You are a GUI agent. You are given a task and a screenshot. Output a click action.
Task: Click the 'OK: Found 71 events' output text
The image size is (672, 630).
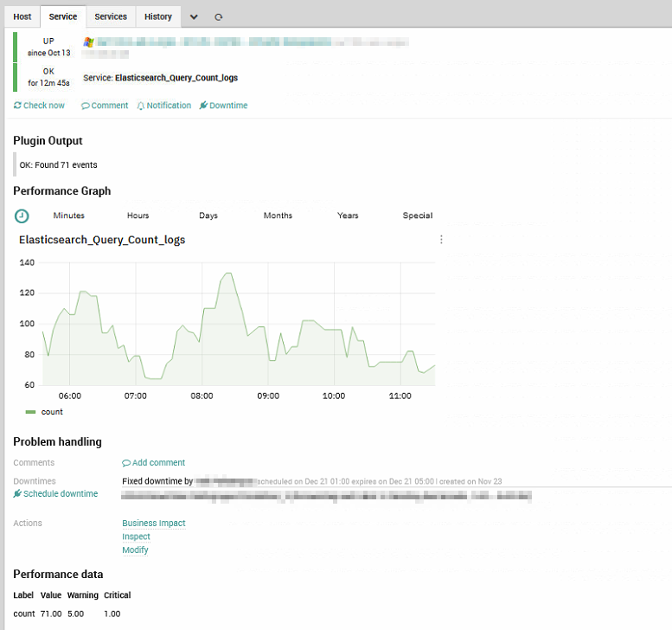(x=58, y=164)
